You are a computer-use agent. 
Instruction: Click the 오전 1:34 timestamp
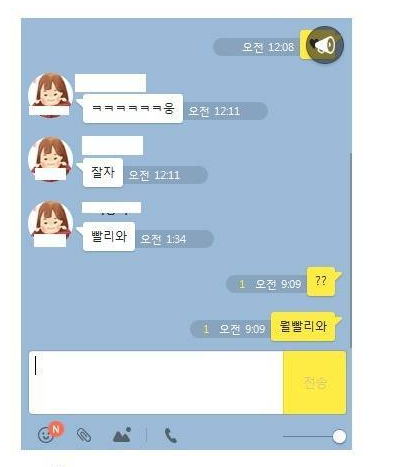(163, 239)
